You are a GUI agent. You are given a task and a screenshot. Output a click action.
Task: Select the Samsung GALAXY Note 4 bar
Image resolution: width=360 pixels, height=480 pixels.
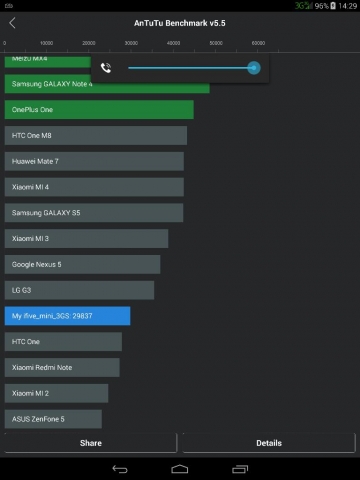(x=107, y=84)
